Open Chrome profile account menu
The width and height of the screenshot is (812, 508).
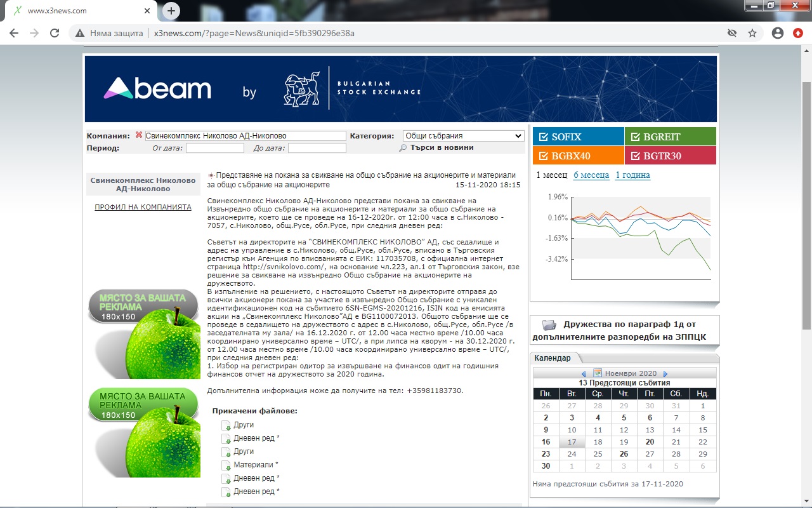click(x=778, y=33)
